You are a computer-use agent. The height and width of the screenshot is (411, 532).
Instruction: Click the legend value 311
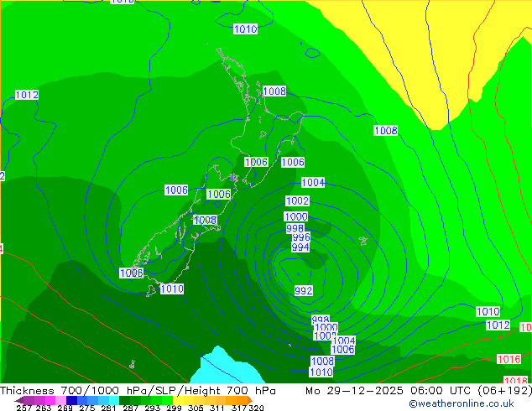coord(217,408)
